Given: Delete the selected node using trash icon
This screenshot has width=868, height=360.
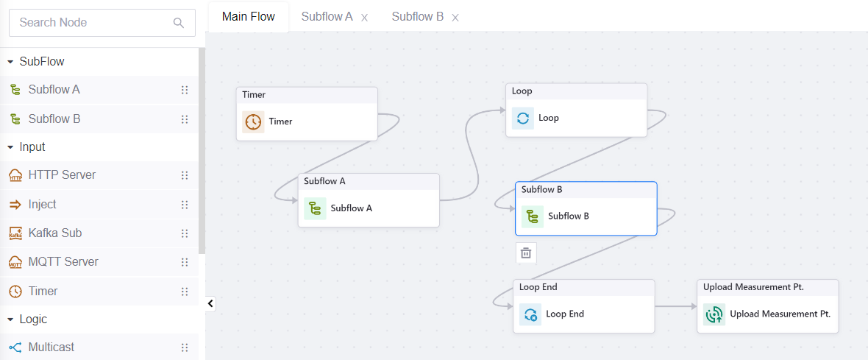Looking at the screenshot, I should click(x=526, y=253).
